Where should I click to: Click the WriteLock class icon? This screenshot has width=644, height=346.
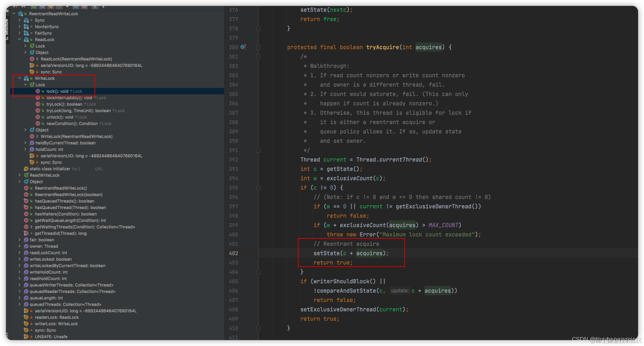pos(26,79)
